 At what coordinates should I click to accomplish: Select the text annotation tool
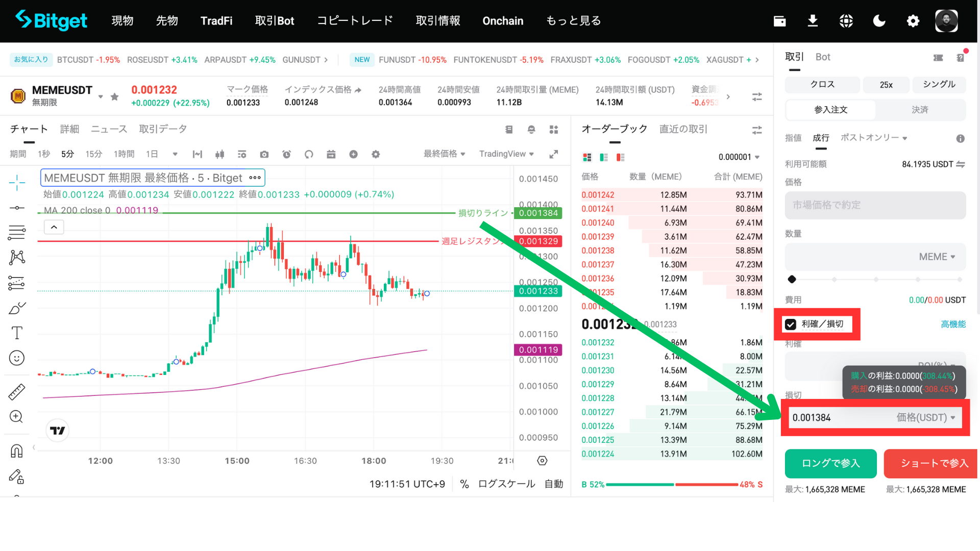coord(16,333)
